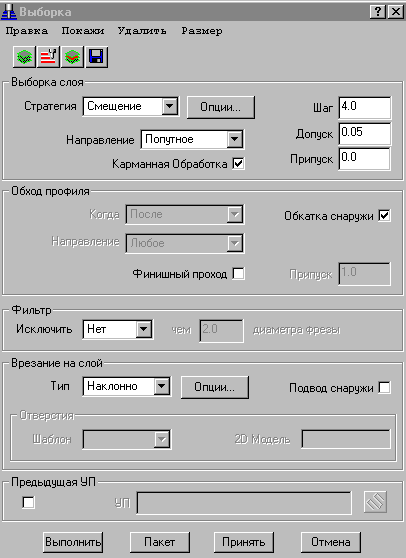Click the red lines with cutter icon
The height and width of the screenshot is (558, 406).
tap(48, 57)
